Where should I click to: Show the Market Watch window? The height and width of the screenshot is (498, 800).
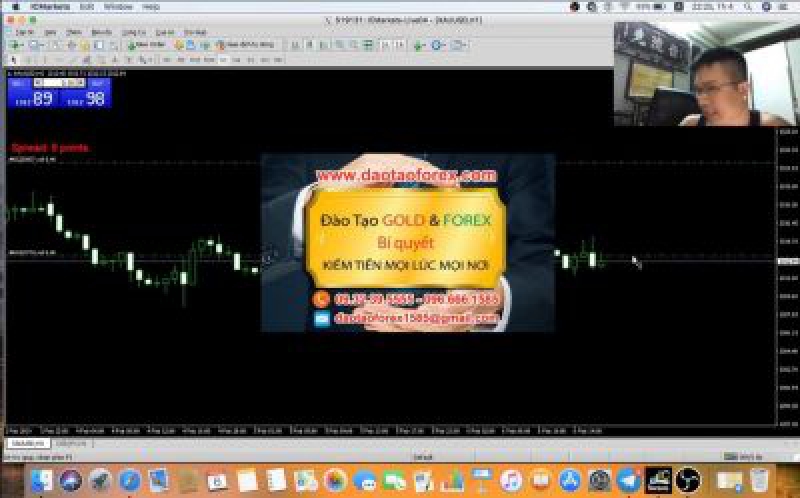click(x=55, y=45)
